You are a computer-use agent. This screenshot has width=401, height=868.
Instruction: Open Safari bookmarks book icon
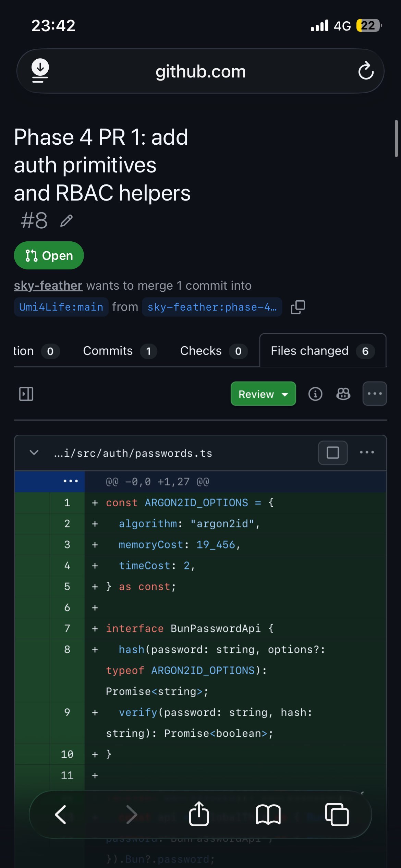[x=268, y=815]
